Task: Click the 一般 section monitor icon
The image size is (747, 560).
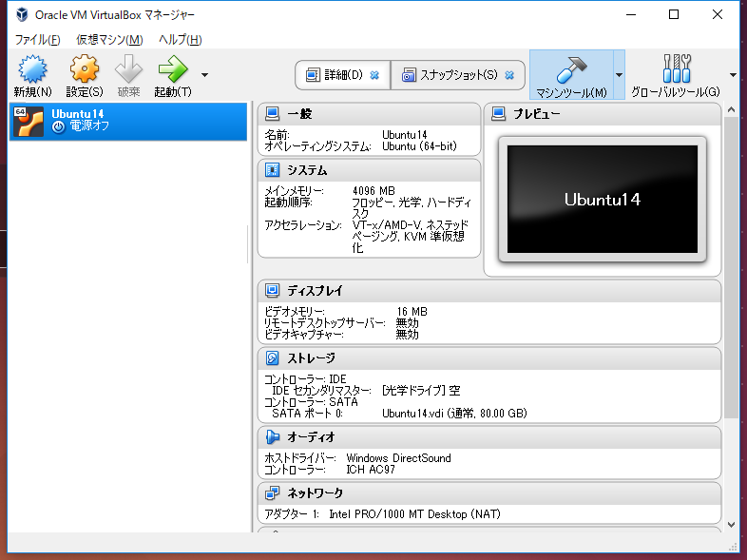Action: pos(272,113)
